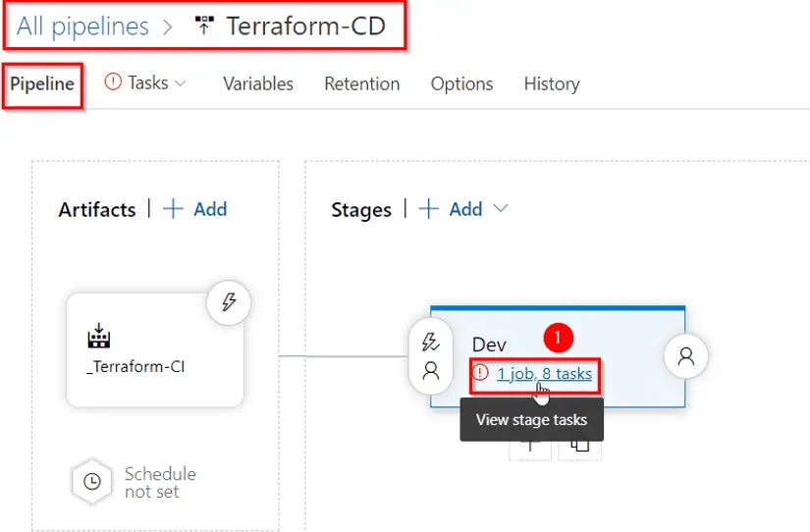The image size is (810, 532).
Task: Click the clone stage icon below Dev
Action: [579, 445]
